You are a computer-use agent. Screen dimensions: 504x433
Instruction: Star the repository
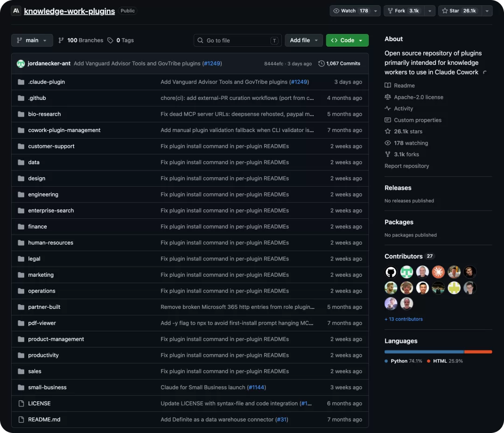click(x=460, y=11)
